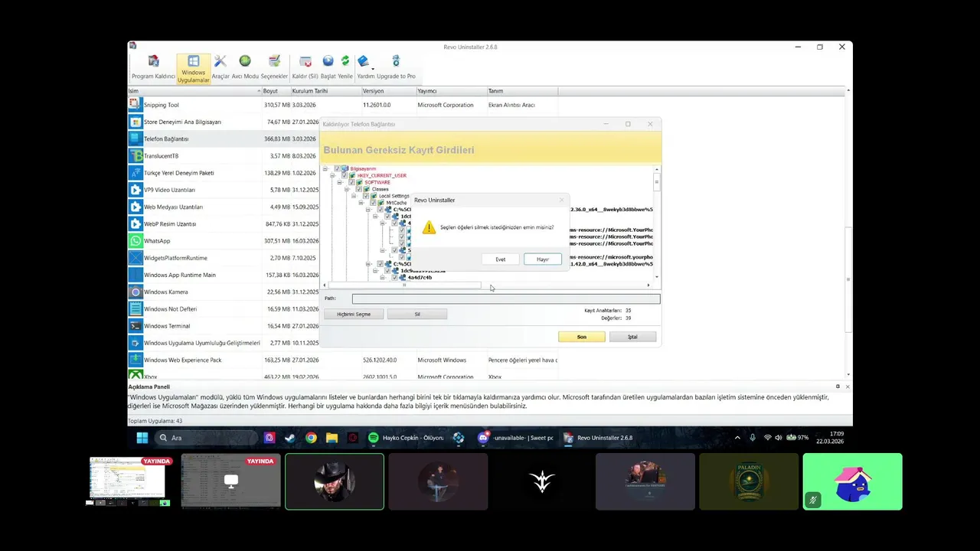Click the Sil delete button
Screen dimensions: 980x551
[417, 314]
